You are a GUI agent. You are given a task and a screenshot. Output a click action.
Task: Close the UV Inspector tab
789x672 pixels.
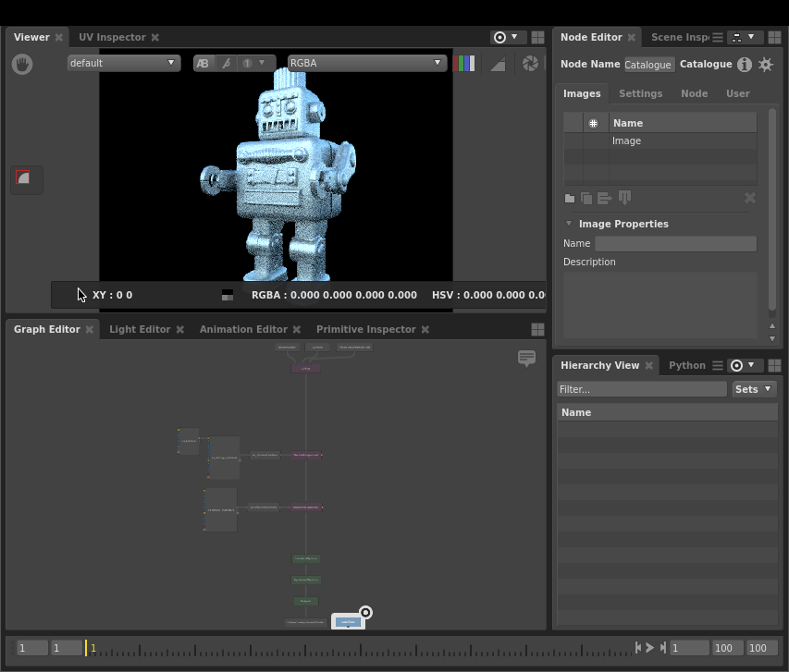(x=155, y=37)
